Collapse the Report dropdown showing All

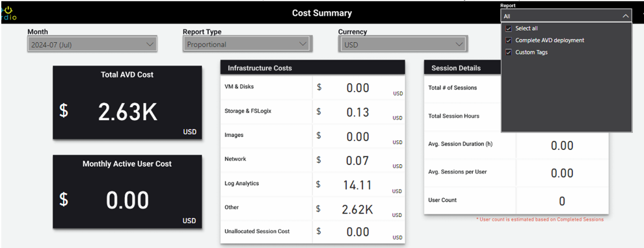pos(566,16)
